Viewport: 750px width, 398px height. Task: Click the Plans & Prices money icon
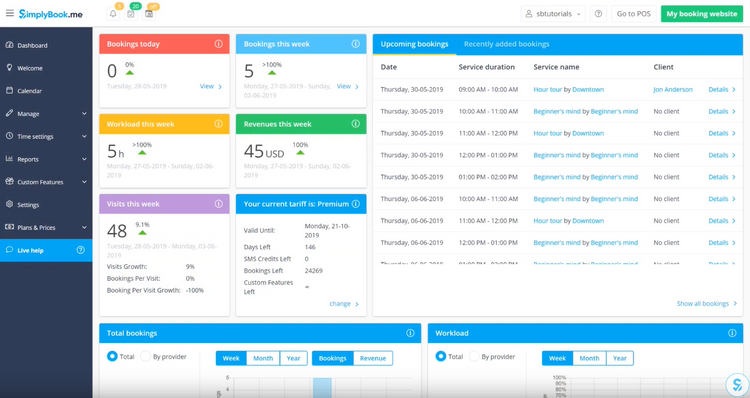tap(9, 227)
